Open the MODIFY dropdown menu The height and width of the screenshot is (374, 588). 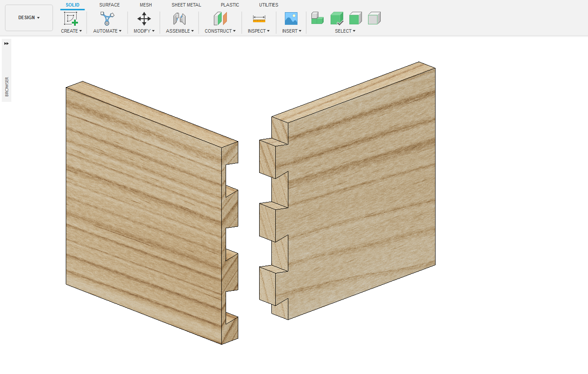[144, 31]
